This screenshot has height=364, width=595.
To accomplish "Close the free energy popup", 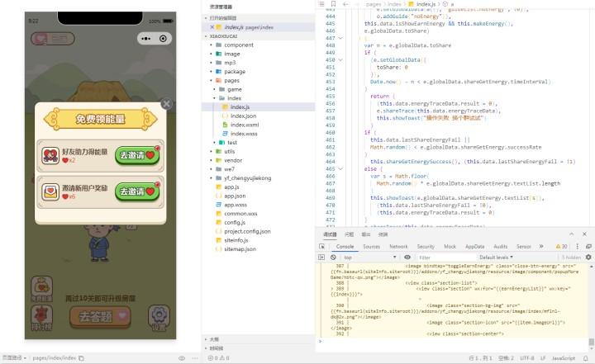I will [166, 104].
